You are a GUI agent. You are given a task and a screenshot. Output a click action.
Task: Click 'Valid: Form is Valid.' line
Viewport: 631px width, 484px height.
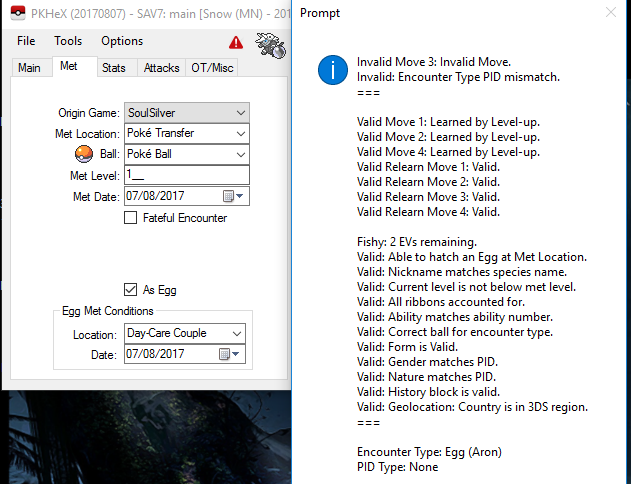point(407,347)
